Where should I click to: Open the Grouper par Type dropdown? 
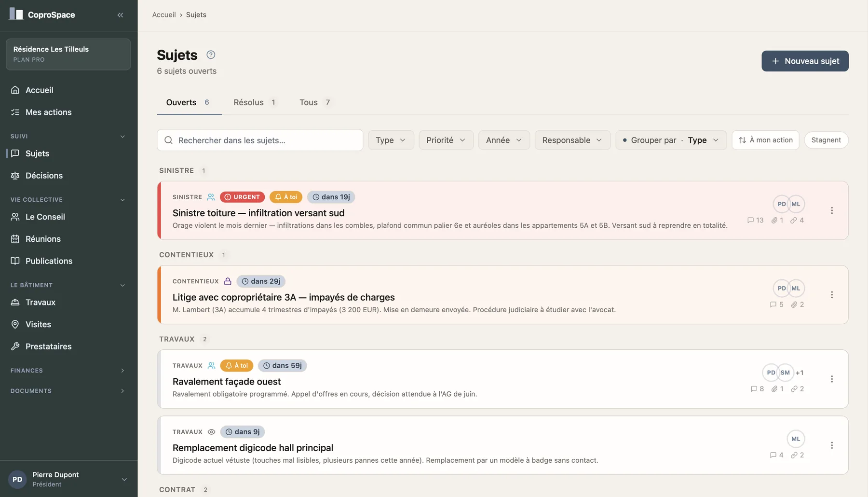tap(671, 140)
